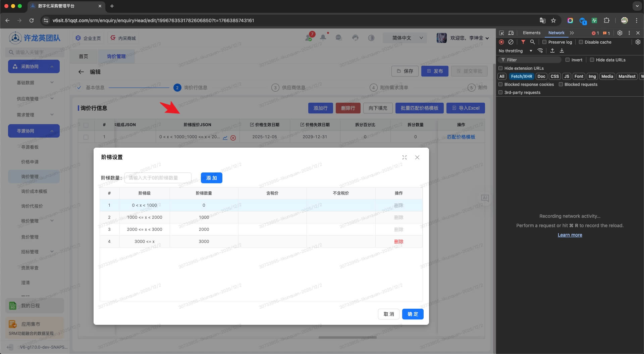Click the DevTools search icon
This screenshot has height=354, width=644.
click(532, 42)
